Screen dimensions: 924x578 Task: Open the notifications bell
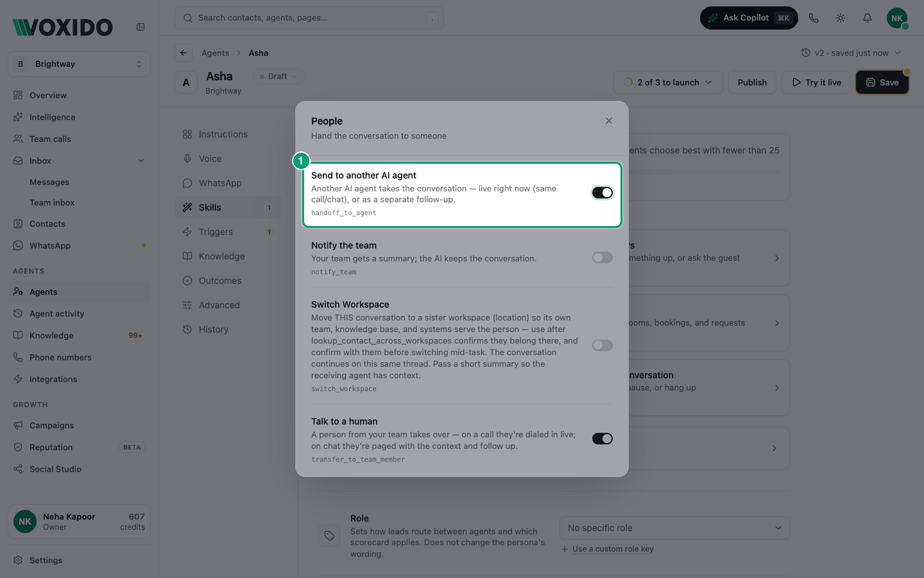click(x=868, y=18)
